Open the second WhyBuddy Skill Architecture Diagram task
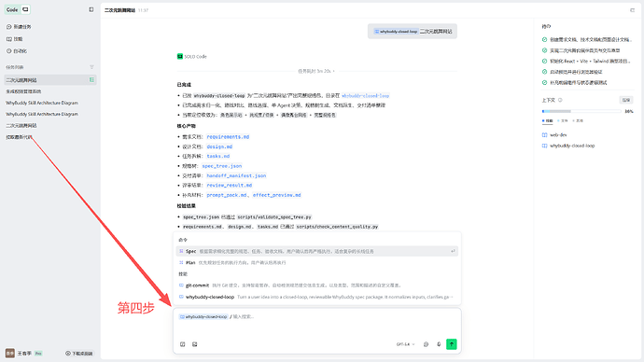This screenshot has width=644, height=362. click(x=42, y=114)
